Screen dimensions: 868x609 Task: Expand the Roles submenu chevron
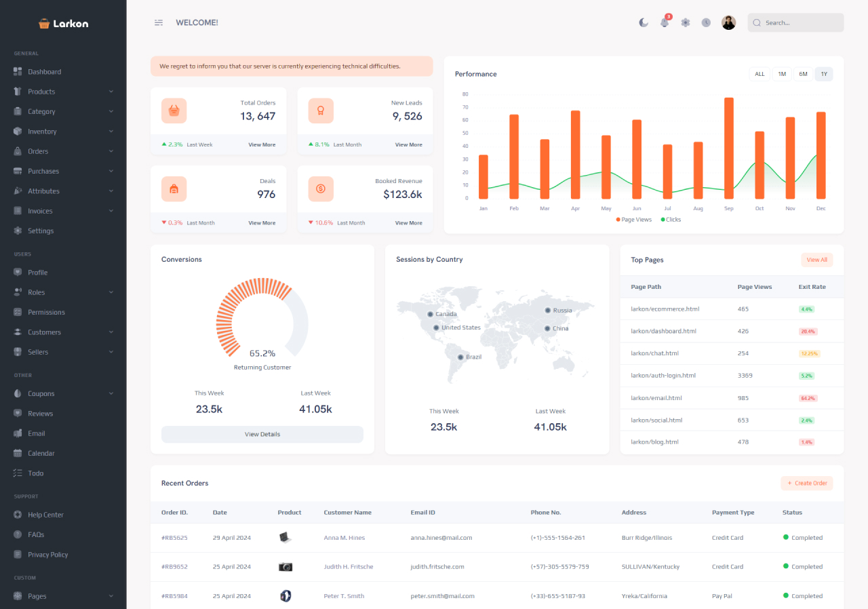[111, 292]
